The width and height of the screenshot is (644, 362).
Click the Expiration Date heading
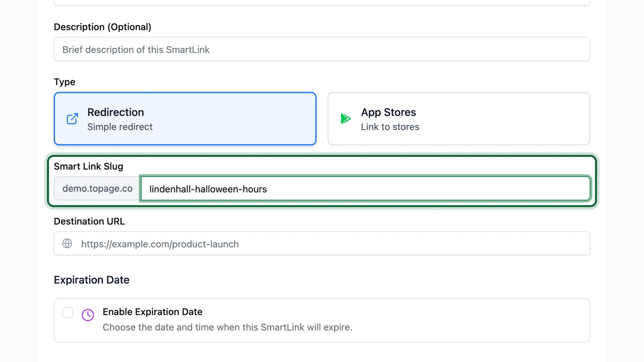(92, 280)
